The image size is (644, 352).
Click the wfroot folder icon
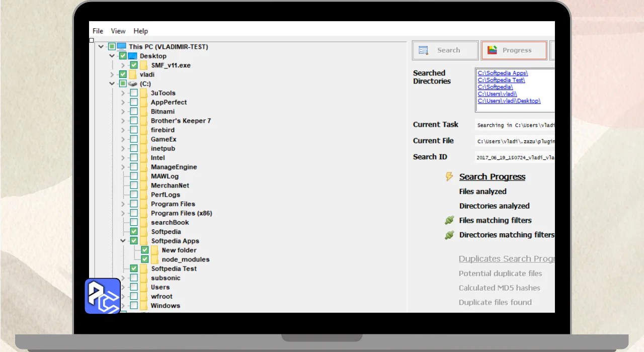pos(144,296)
